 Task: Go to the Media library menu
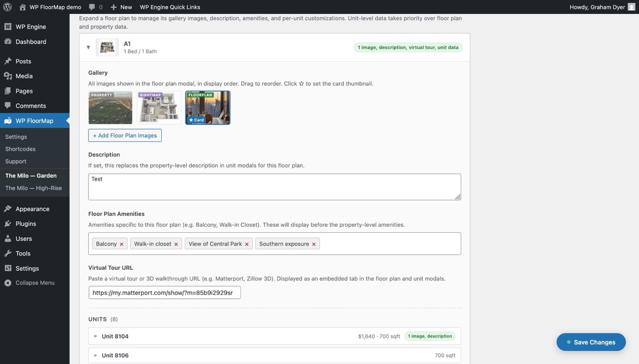point(24,76)
